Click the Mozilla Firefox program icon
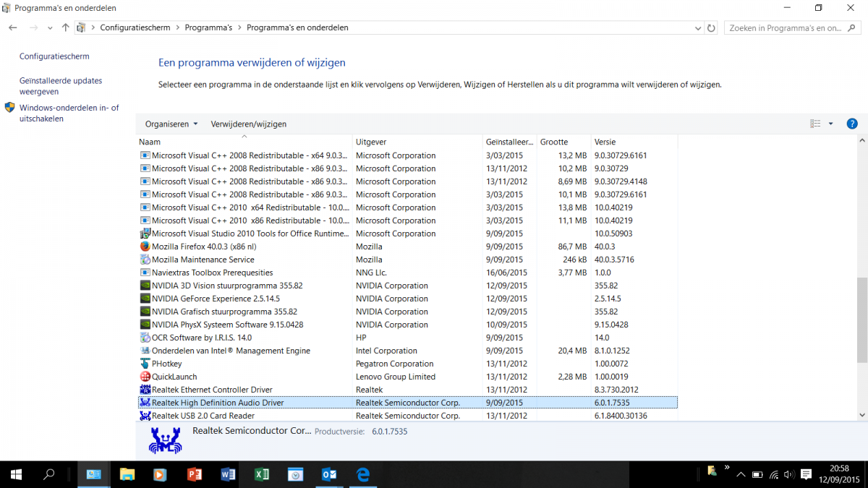The height and width of the screenshot is (488, 868). 145,247
